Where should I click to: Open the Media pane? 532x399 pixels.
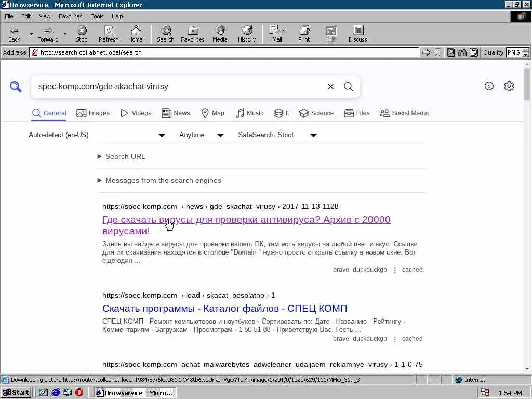[220, 34]
